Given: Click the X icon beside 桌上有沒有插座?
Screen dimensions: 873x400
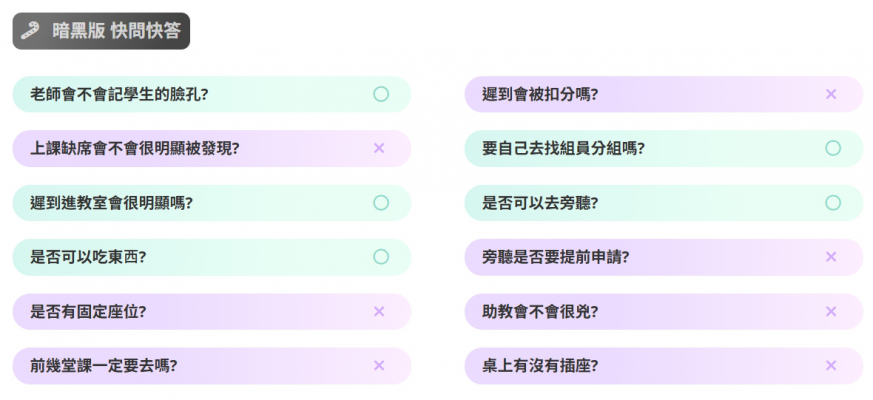Looking at the screenshot, I should point(831,365).
